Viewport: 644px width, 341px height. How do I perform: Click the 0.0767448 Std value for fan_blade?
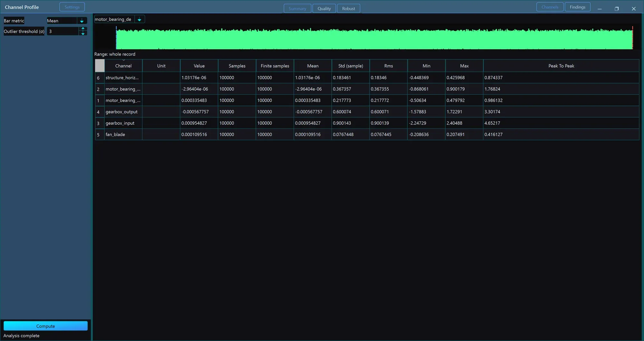[351, 134]
